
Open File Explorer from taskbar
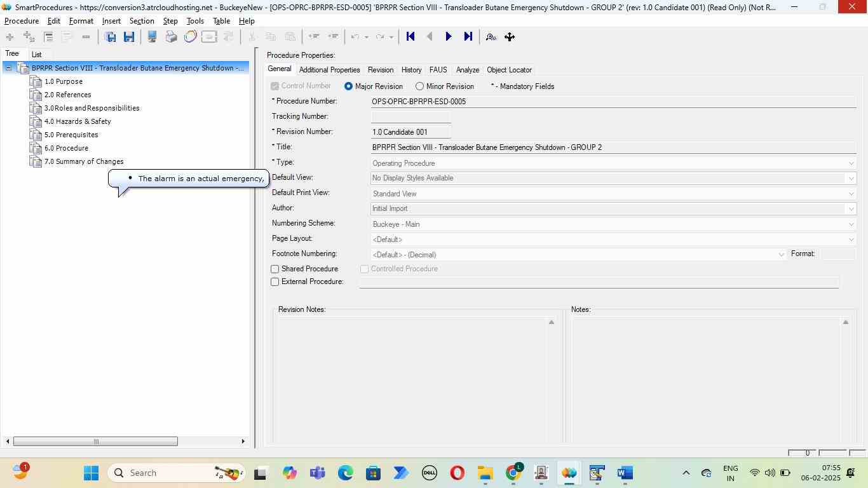(485, 473)
